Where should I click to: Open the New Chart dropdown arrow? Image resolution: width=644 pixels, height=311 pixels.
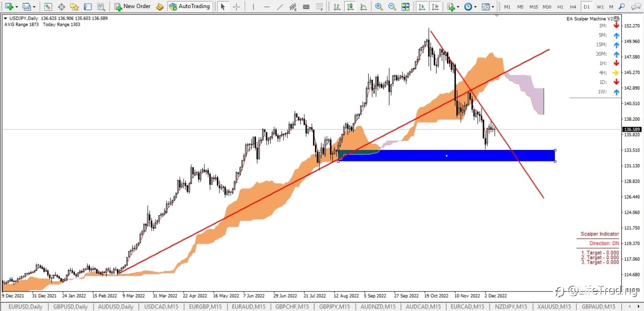(17, 7)
